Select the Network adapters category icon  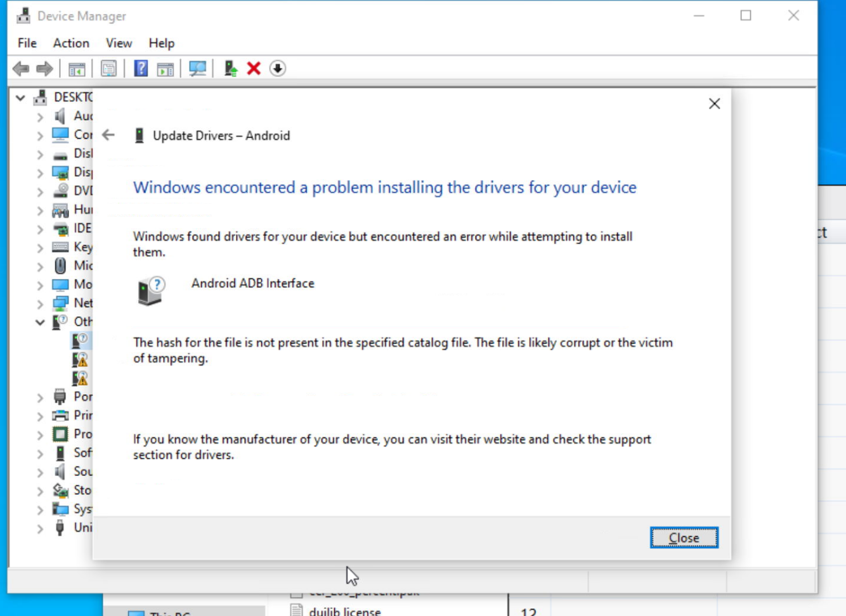(x=60, y=304)
